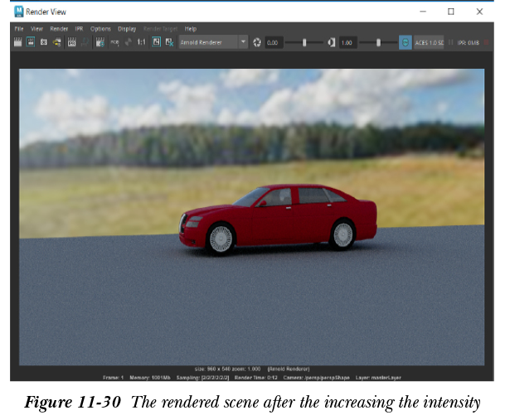
Task: Click the exposure aperture icon
Action: coord(257,42)
